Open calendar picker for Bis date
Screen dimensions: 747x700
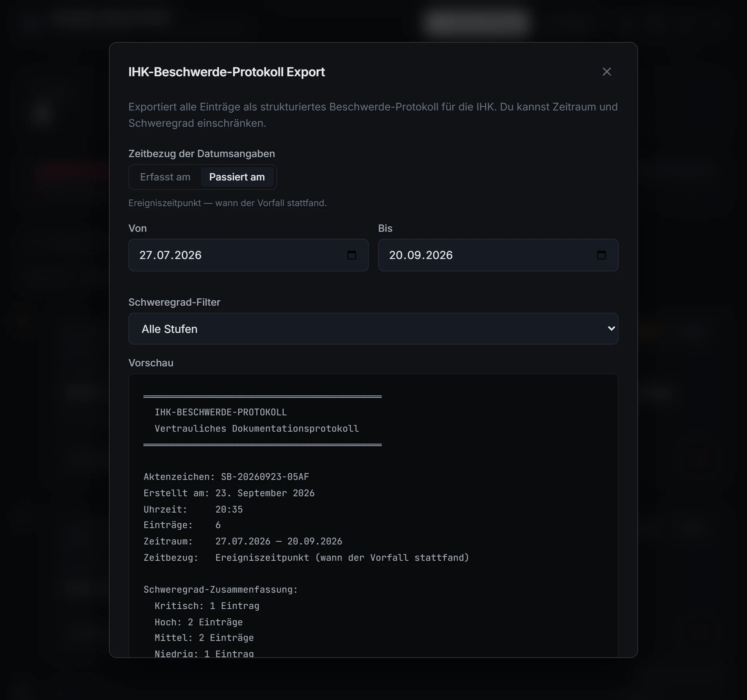(x=601, y=255)
